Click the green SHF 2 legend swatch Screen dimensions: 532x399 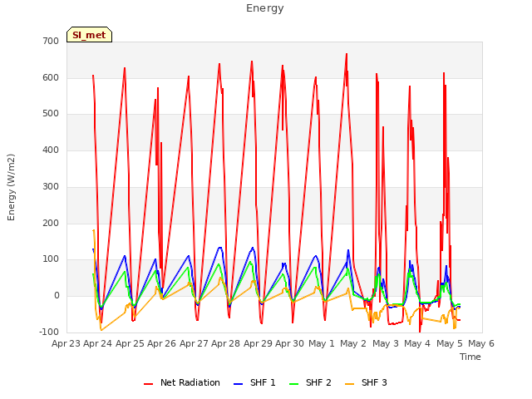[293, 384]
